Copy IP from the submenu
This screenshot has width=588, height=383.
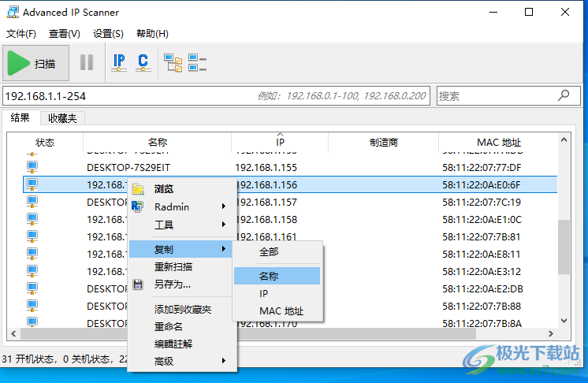pyautogui.click(x=277, y=293)
